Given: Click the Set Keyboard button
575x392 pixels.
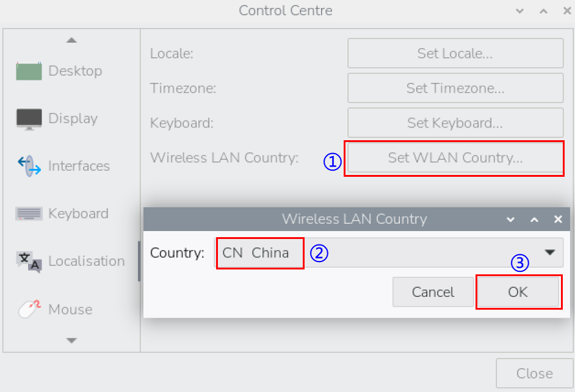Looking at the screenshot, I should [x=455, y=123].
